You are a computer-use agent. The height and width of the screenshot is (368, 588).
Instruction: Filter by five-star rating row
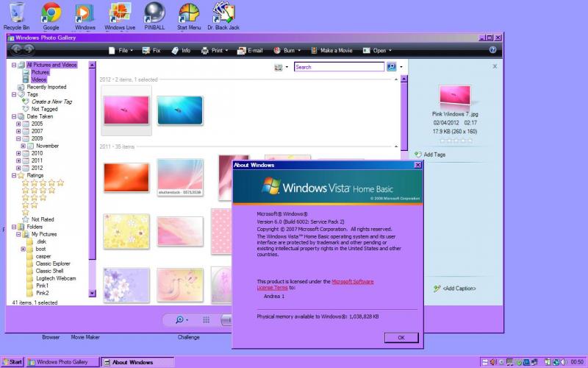[43, 183]
